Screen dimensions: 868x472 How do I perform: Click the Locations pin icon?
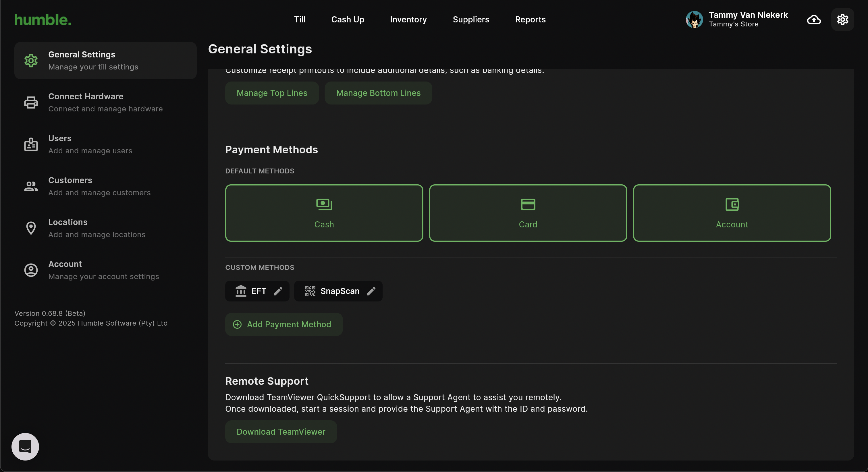(31, 229)
